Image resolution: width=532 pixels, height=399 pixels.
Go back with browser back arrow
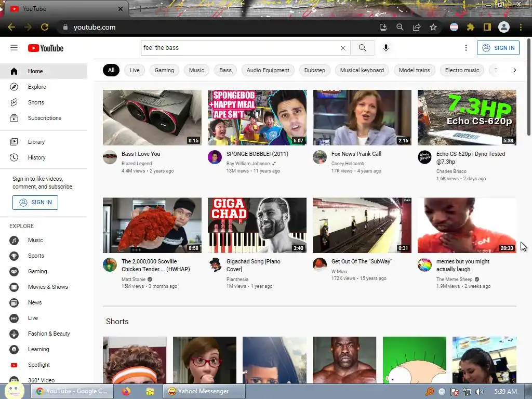(11, 27)
